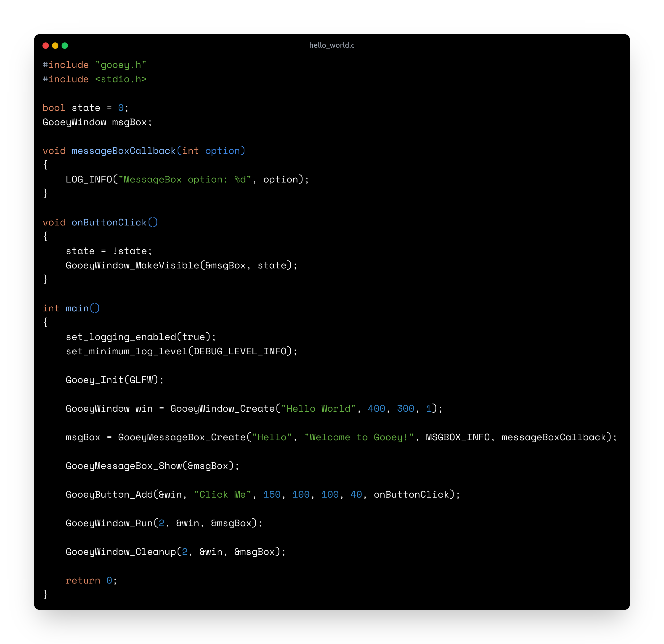This screenshot has height=644, width=664.
Task: Click the 'bool state = 0;' line
Action: tap(86, 108)
